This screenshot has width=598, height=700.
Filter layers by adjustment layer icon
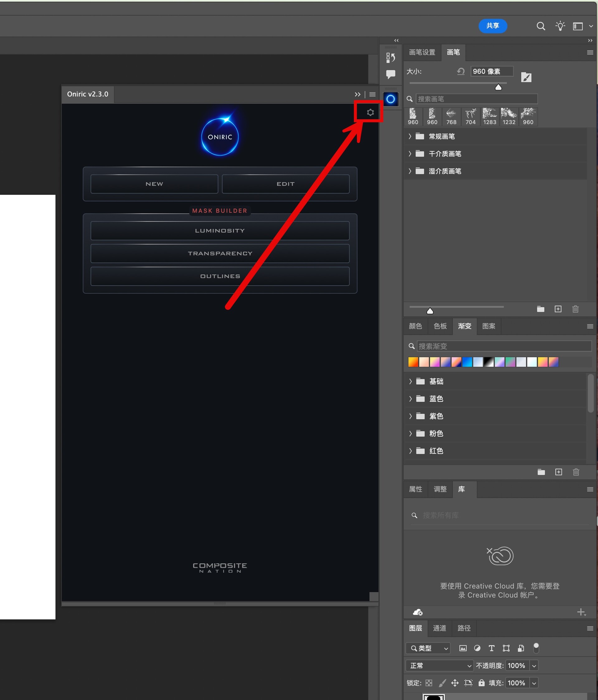tap(477, 648)
